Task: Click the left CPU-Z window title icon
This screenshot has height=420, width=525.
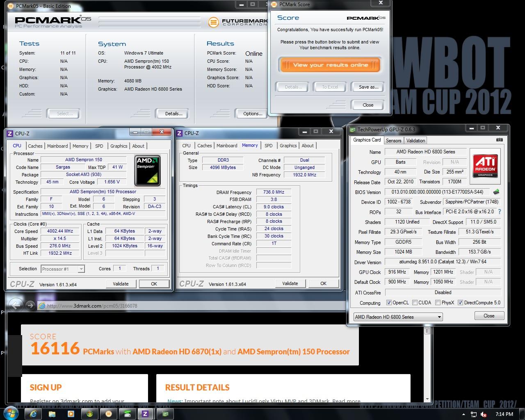Action: pos(10,133)
